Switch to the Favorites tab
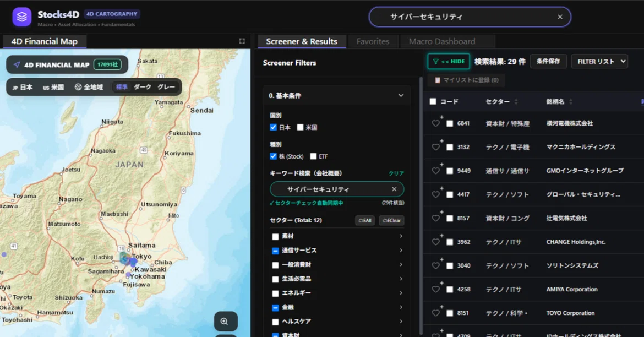The height and width of the screenshot is (337, 644). pyautogui.click(x=373, y=41)
